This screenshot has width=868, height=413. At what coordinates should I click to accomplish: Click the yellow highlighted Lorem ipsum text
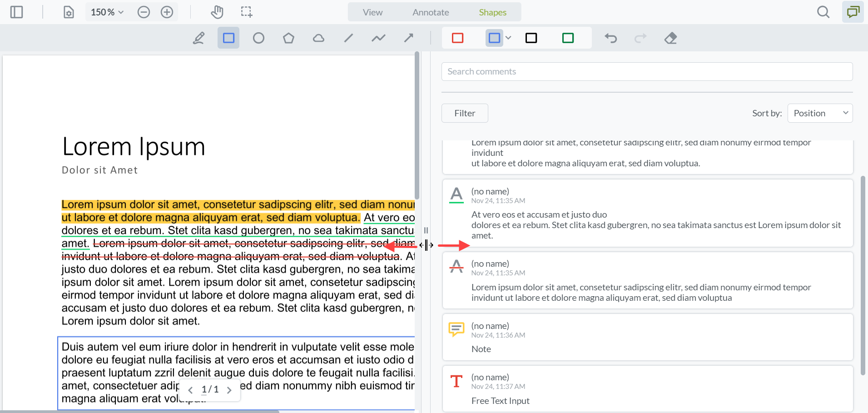[x=238, y=211]
